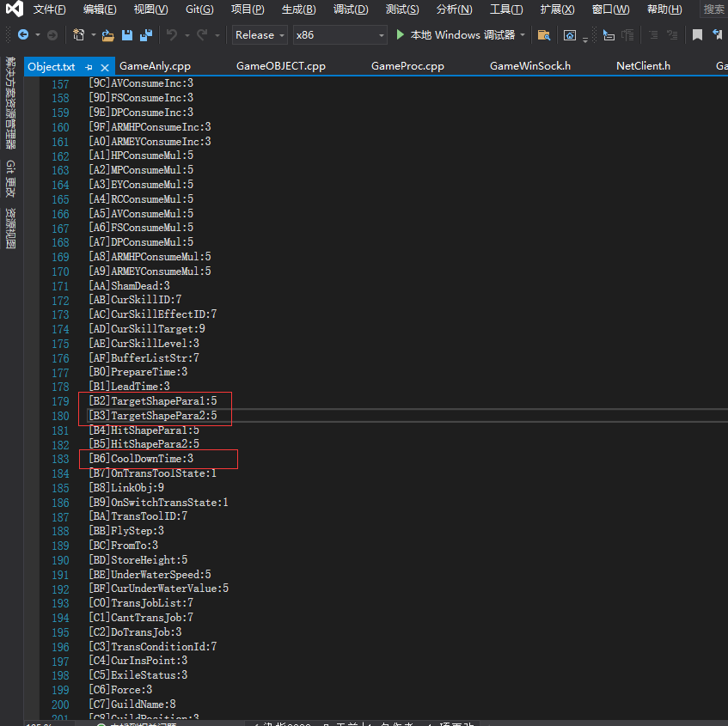Select the Object.txt tab
Screen dimensions: 728x726
tap(51, 67)
